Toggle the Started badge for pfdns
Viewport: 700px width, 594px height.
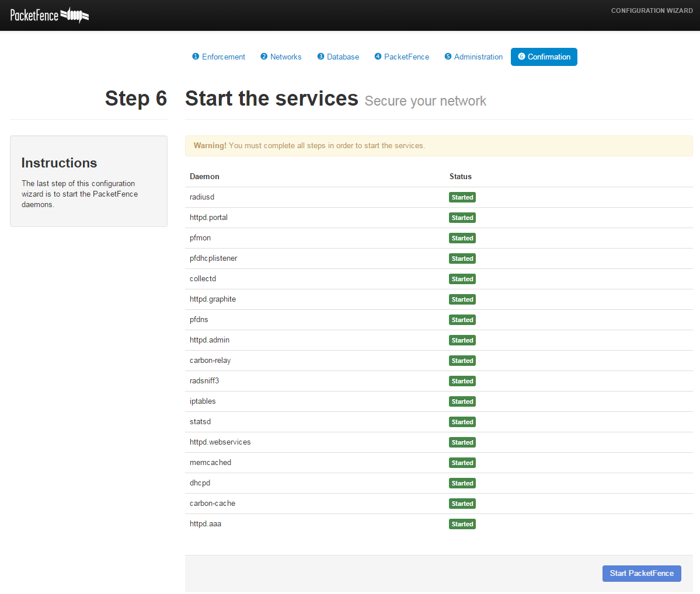pyautogui.click(x=462, y=320)
